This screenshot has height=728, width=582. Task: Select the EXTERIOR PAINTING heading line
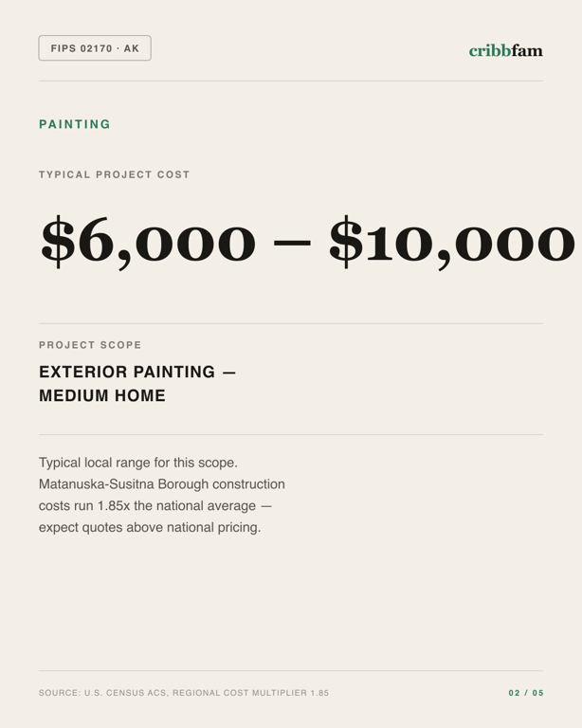[x=137, y=372]
